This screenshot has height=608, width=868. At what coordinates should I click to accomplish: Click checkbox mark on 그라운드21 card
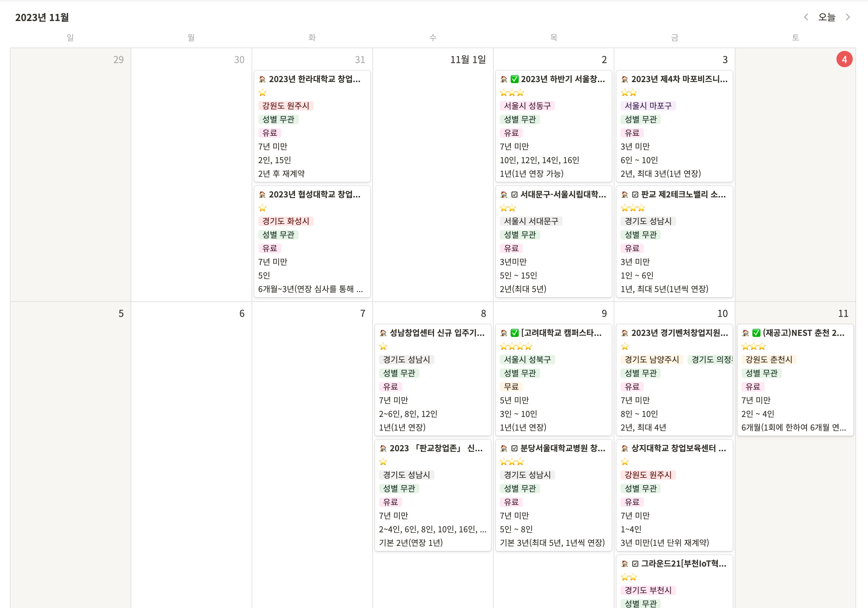click(635, 564)
